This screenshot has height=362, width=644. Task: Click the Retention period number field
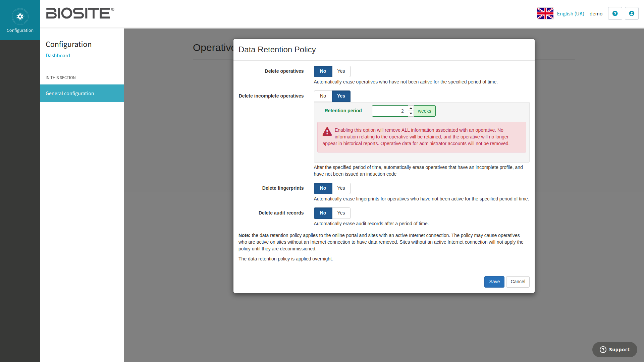click(389, 111)
